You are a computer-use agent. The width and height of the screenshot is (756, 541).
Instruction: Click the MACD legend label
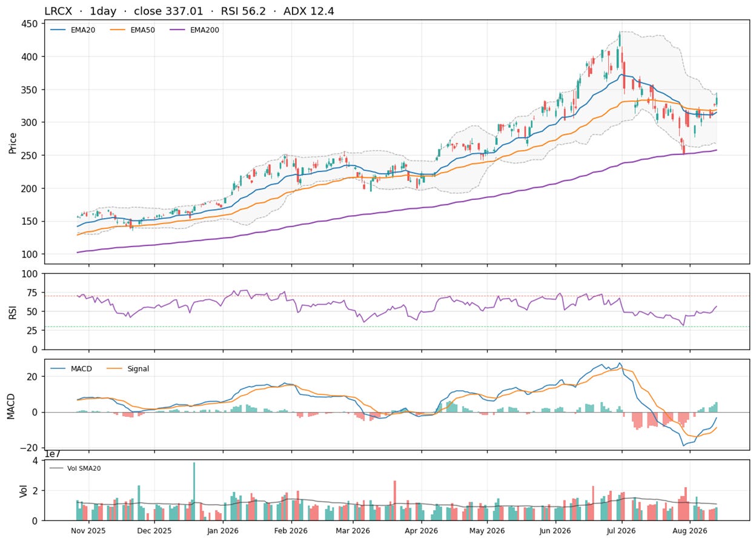[x=81, y=368]
